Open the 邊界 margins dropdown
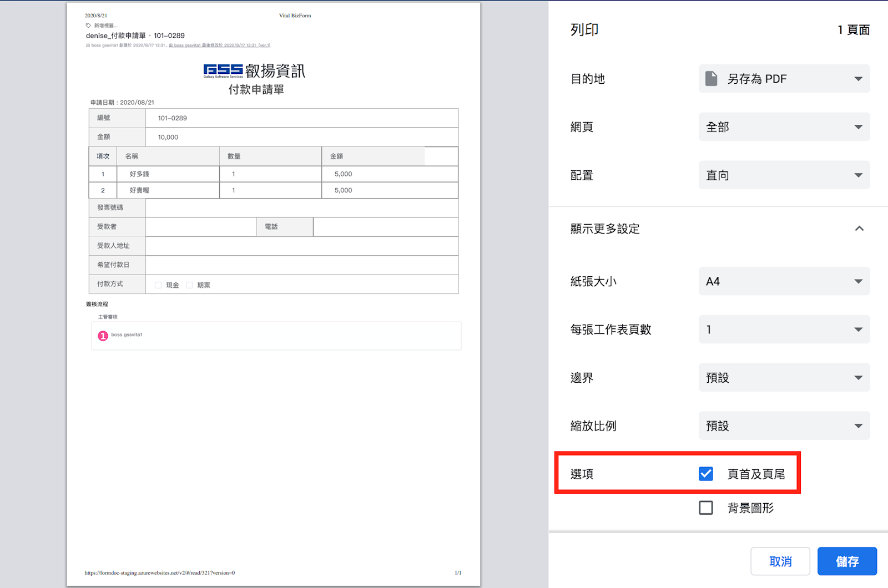The height and width of the screenshot is (588, 888). 784,378
